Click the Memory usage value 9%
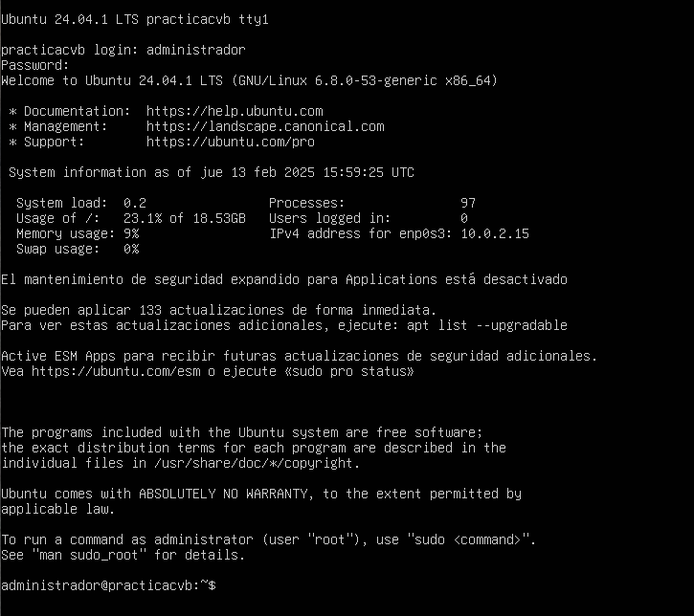The image size is (694, 616). point(131,233)
